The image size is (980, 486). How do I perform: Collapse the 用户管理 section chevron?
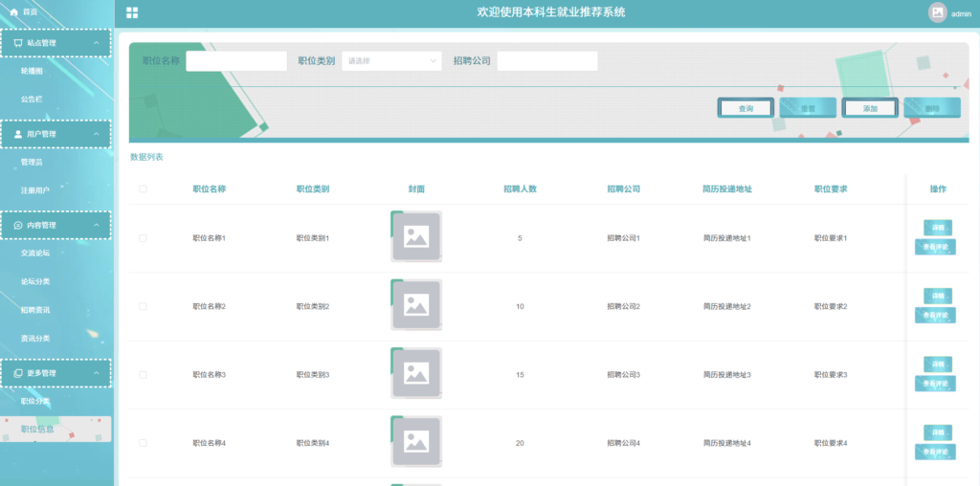[97, 134]
